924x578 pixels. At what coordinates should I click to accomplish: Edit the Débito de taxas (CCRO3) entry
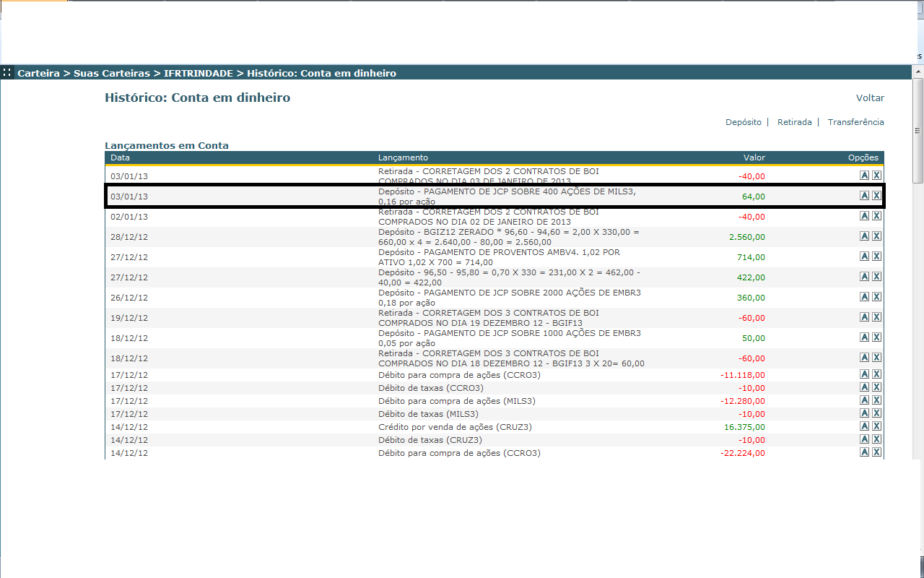tap(864, 387)
